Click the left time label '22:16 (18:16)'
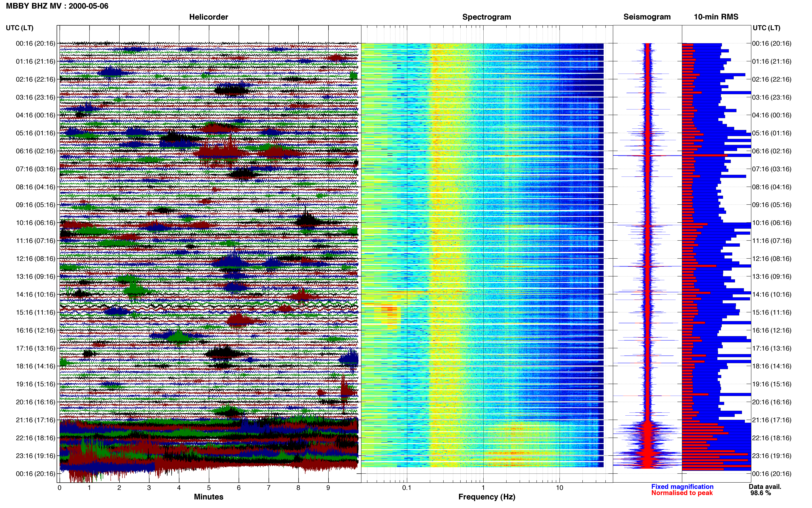Screen dimensions: 812x508 click(36, 438)
